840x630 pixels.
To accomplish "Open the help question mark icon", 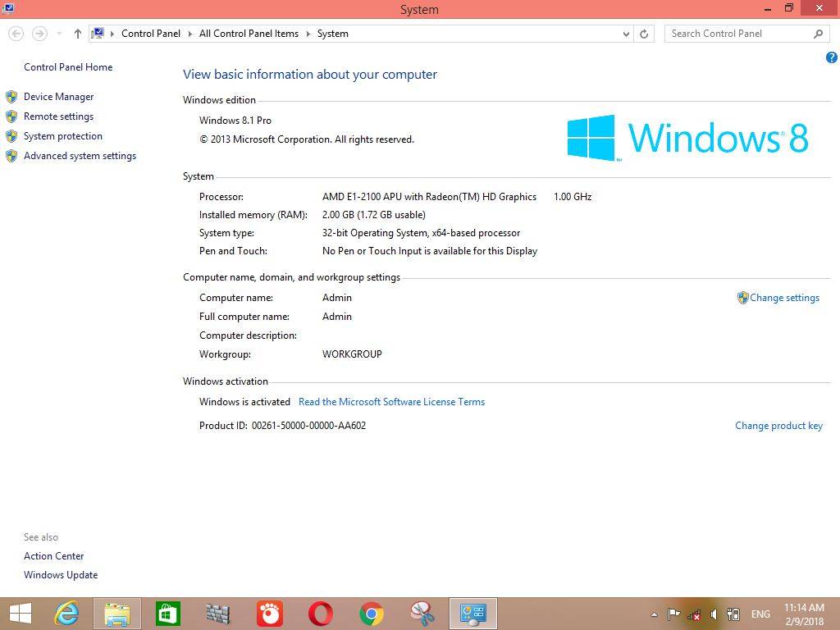I will point(832,57).
